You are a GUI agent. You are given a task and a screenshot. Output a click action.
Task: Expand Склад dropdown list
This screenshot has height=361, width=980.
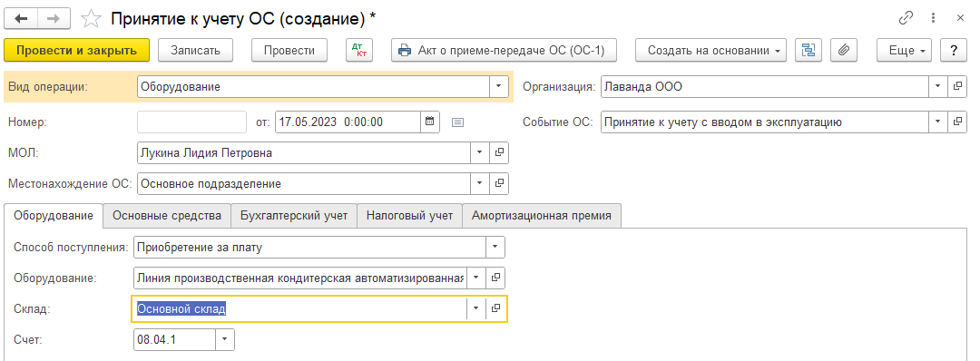[x=476, y=307]
